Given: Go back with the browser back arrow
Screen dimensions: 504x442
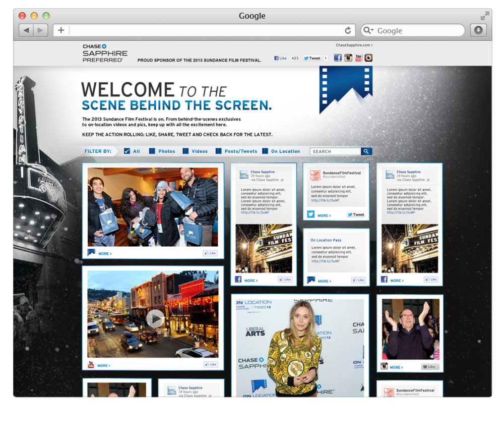Looking at the screenshot, I should pos(26,30).
